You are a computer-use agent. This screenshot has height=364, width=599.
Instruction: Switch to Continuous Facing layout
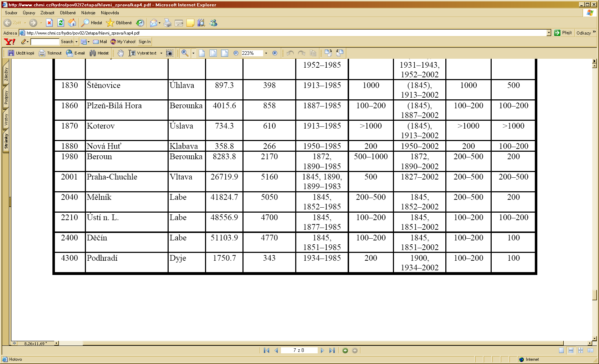coord(581,350)
